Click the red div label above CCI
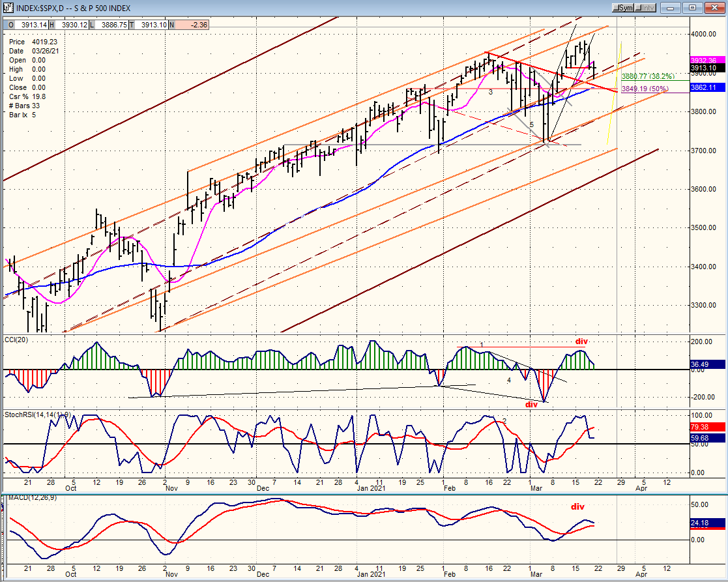728x582 pixels. point(581,342)
